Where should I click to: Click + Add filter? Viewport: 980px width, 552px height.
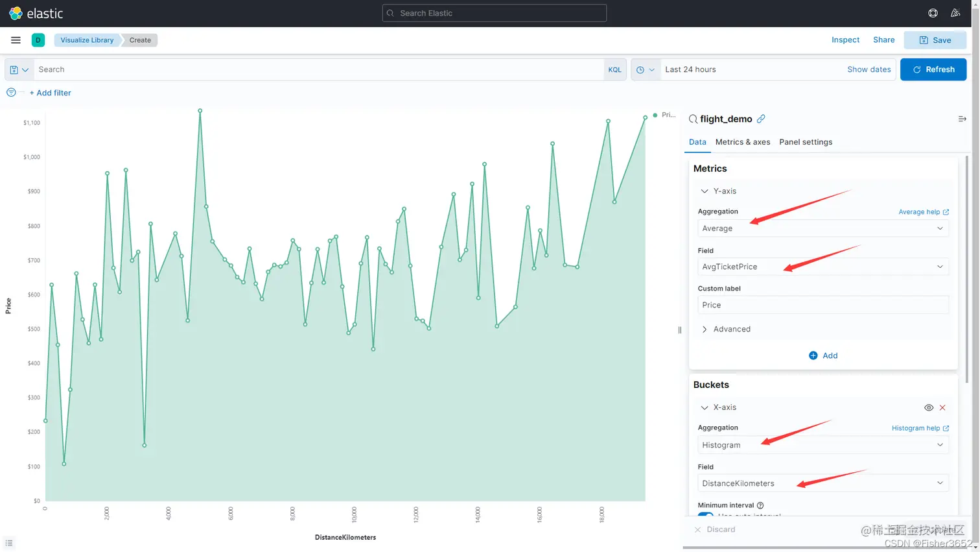tap(51, 93)
